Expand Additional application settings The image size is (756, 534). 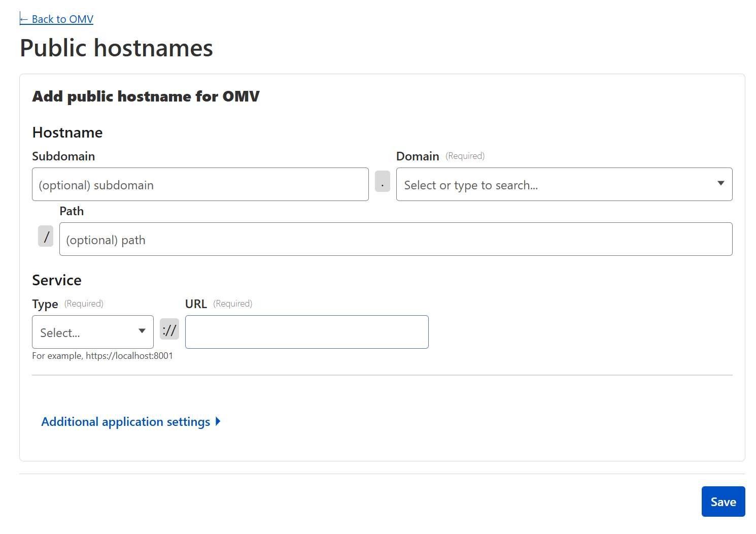pos(125,421)
